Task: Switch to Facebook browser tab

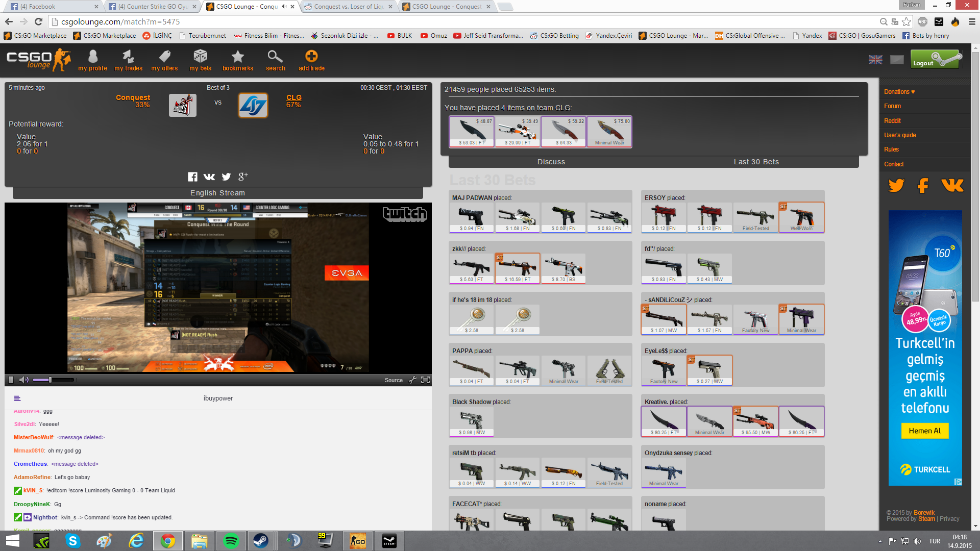Action: [x=54, y=7]
